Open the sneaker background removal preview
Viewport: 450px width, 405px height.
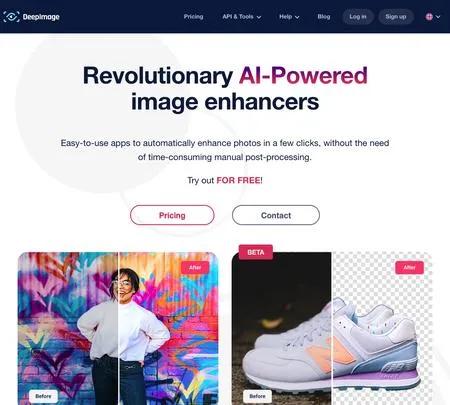tap(332, 328)
